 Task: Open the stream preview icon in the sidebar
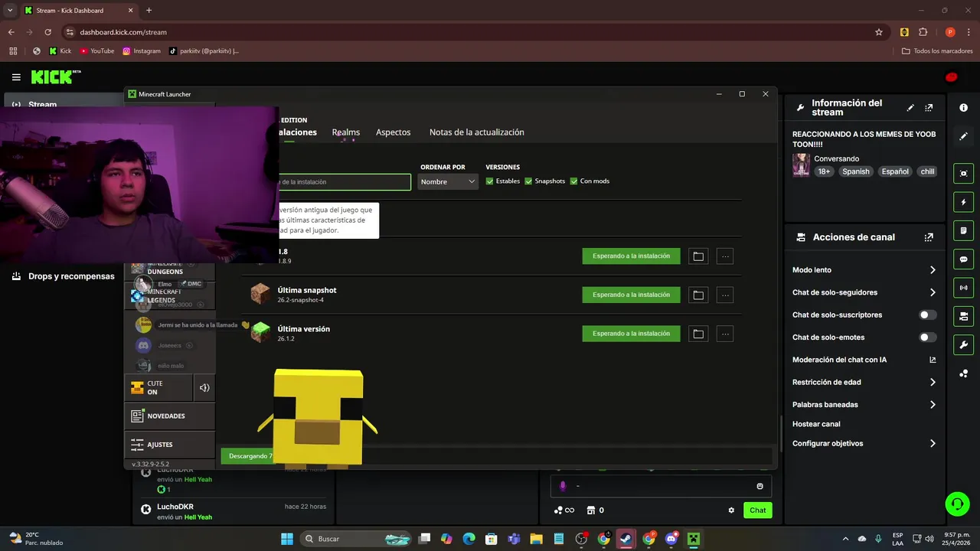[963, 174]
